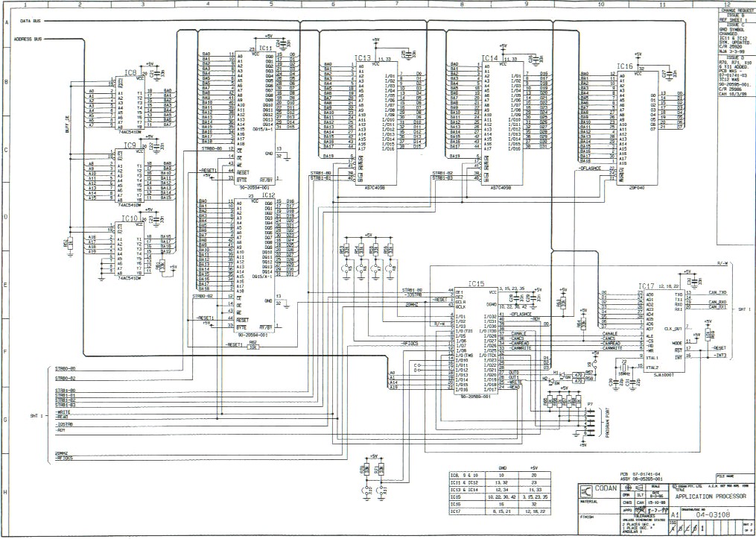Click the DATA BUS label
756x539 pixels.
[30, 22]
